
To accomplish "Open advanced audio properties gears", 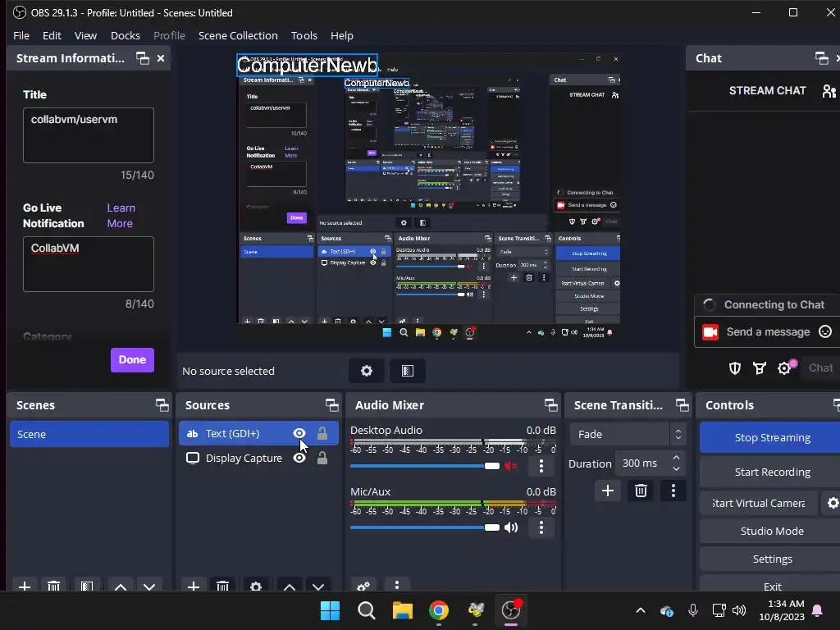I will [363, 586].
